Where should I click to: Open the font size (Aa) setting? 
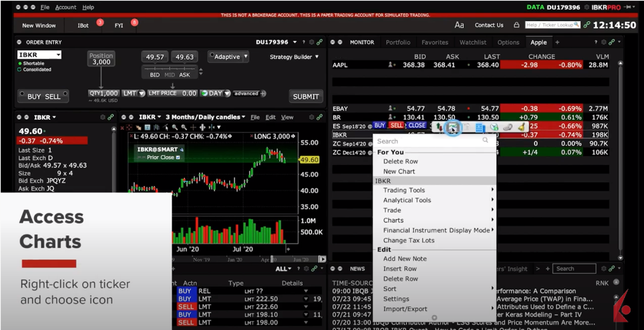click(459, 25)
